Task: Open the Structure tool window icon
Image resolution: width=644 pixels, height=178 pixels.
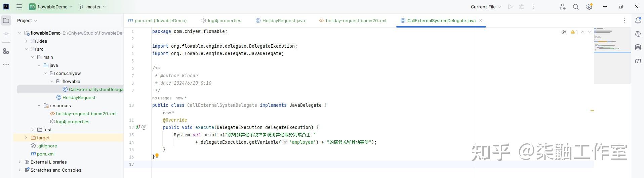Action: click(6, 51)
